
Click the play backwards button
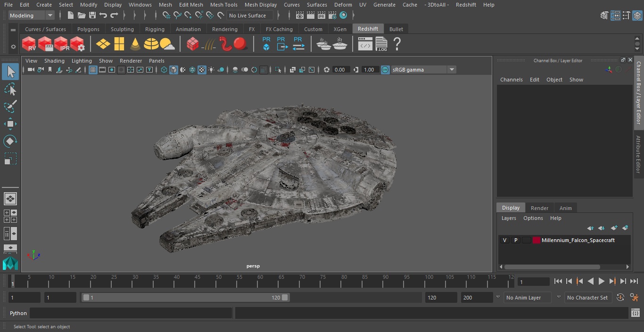click(590, 281)
